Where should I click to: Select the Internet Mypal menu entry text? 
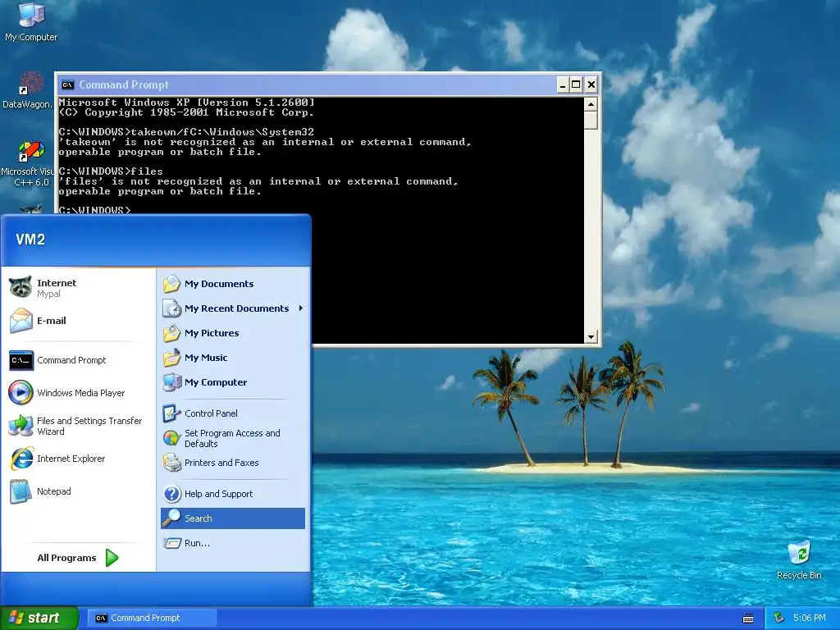coord(57,288)
